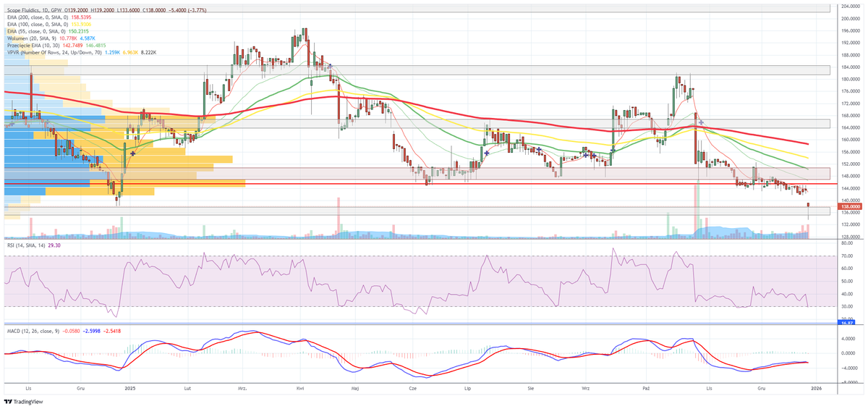Select the Wolumen (20, SMA, 9) legend

[32, 38]
